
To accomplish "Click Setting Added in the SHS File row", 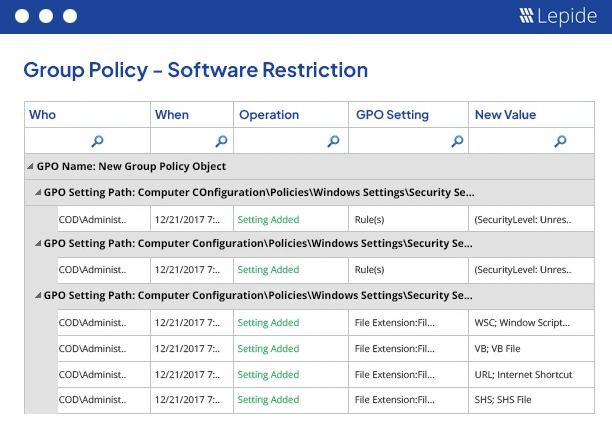I will 268,400.
